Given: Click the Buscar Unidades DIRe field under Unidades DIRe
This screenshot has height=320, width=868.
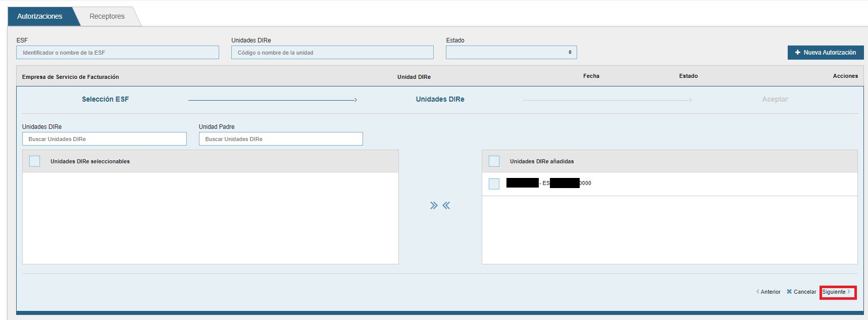Looking at the screenshot, I should pos(105,139).
